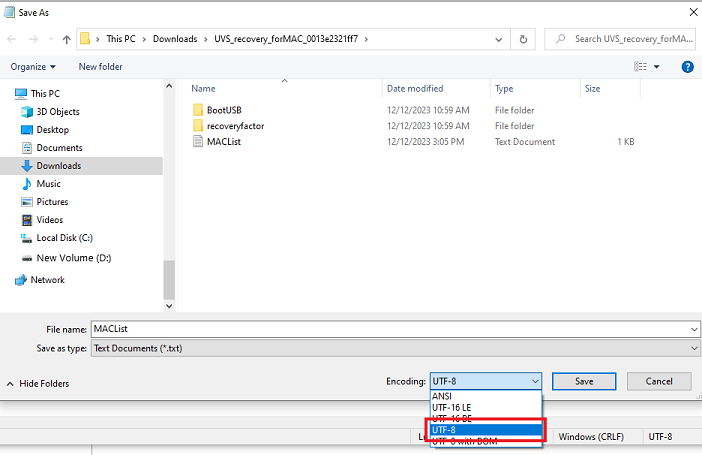
Task: Click the address bar folder icon
Action: tap(85, 39)
